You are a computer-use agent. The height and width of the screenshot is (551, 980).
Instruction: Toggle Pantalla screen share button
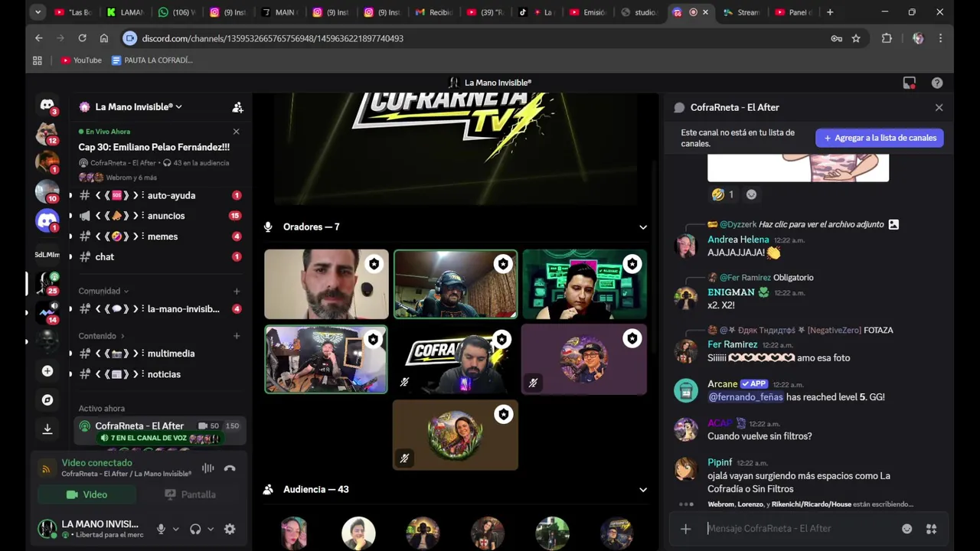click(190, 494)
